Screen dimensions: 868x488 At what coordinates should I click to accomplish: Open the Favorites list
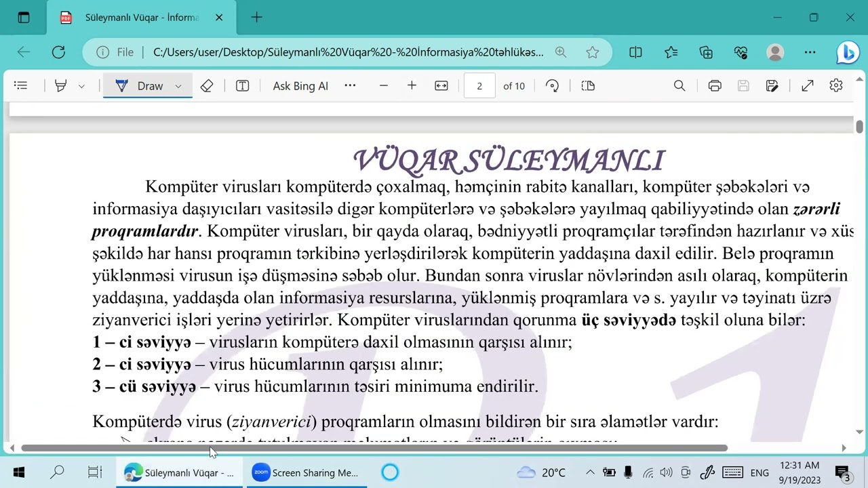(671, 52)
